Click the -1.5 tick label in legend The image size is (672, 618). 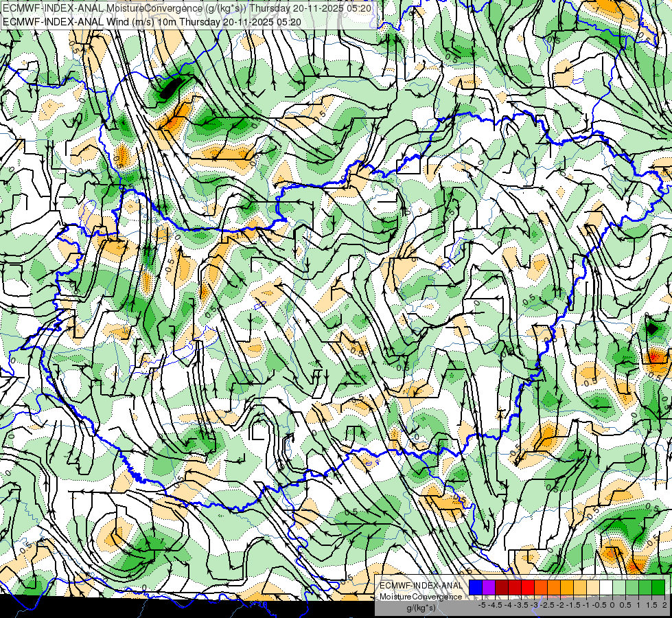[x=573, y=605]
